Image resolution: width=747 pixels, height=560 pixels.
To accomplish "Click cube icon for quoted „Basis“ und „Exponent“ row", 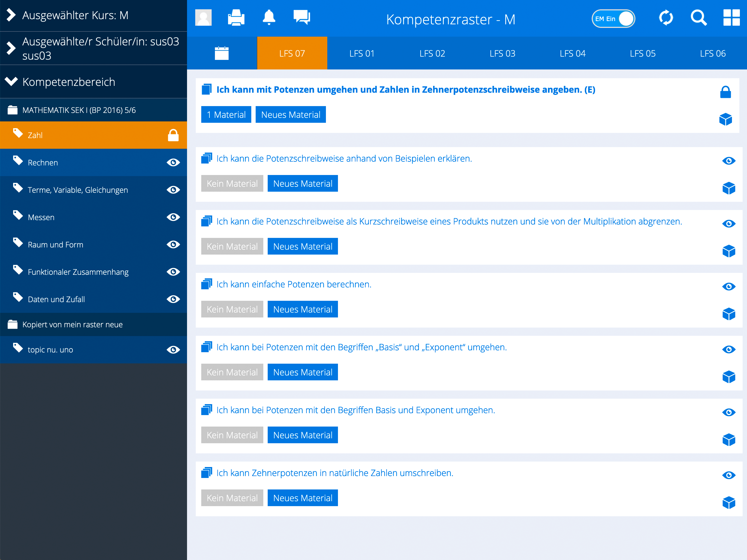I will point(729,377).
